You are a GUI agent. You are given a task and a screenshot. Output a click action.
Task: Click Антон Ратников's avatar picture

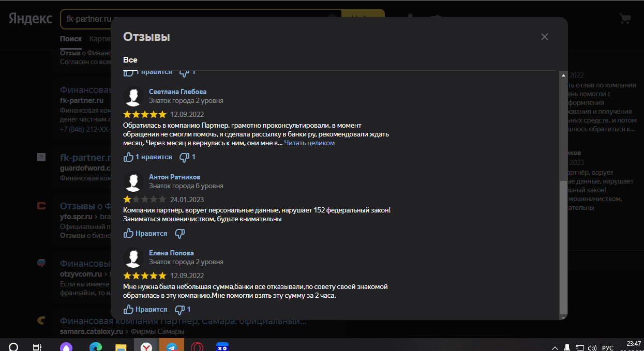tap(134, 181)
